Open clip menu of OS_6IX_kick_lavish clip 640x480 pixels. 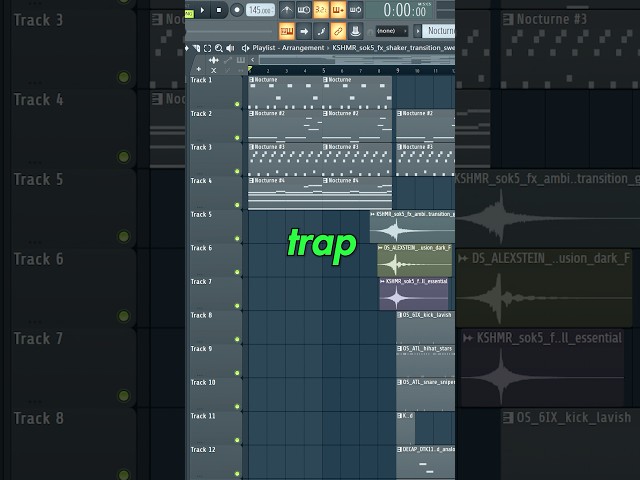click(x=400, y=315)
